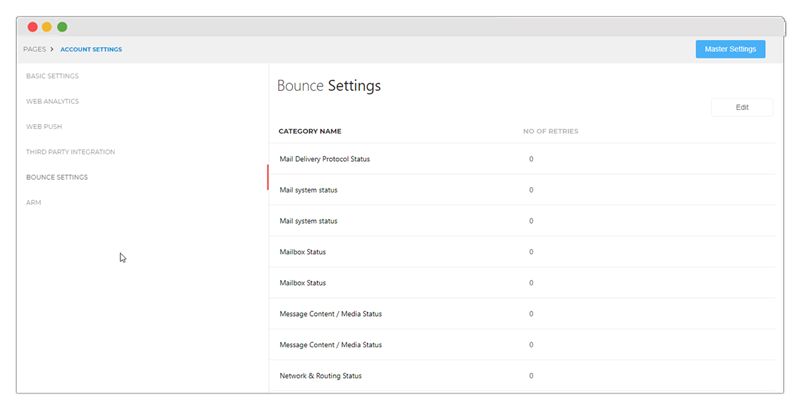Select Account Settings breadcrumb link

click(91, 49)
